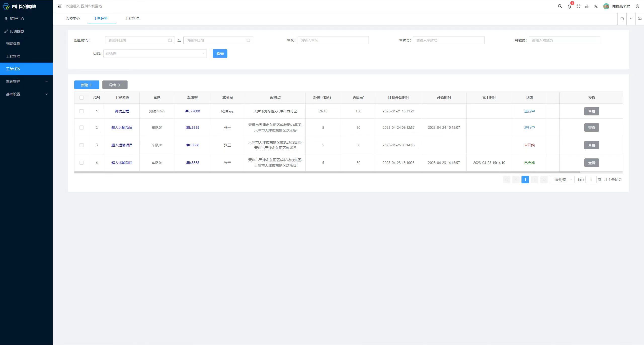
Task: Click calendar icon in end date field
Action: pos(248,40)
